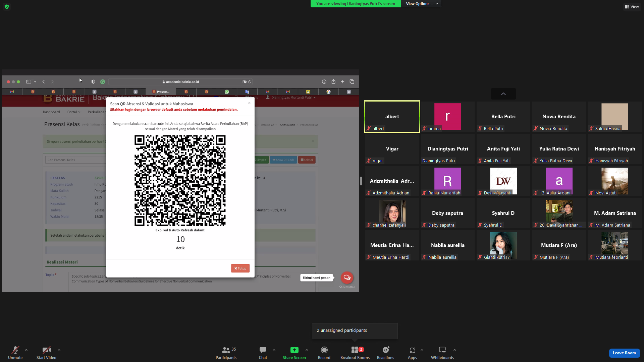Open Breakout Rooms
Viewport: 644px width, 362px height.
pos(355,353)
